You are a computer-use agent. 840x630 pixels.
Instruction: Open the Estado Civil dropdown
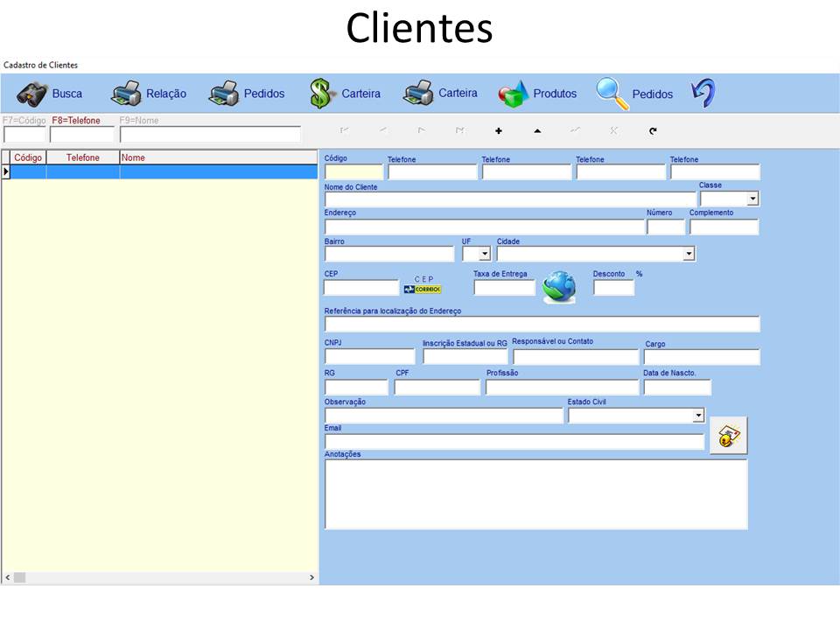click(x=699, y=415)
